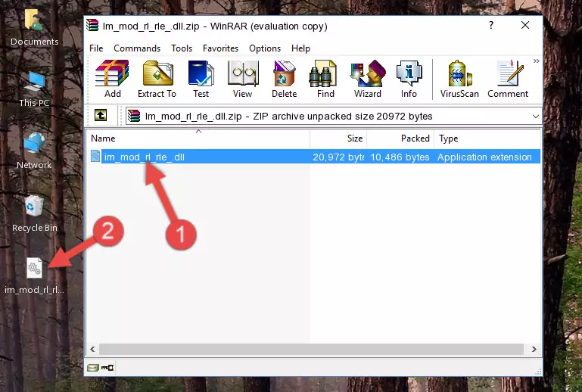Run the VirusScan tool
This screenshot has height=392, width=582.
click(459, 79)
